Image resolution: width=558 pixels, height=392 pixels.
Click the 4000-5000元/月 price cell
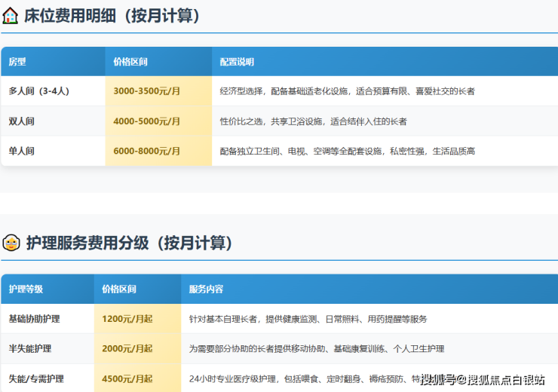[x=146, y=121]
